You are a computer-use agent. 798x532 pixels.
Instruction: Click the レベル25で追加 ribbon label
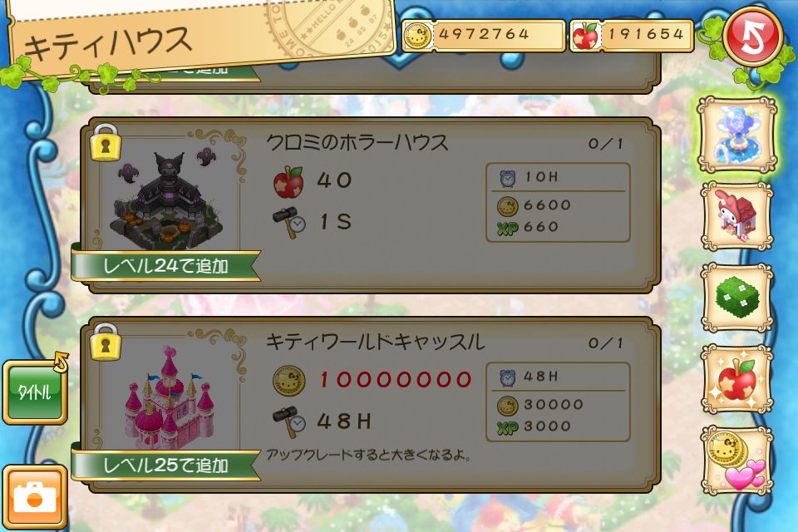pyautogui.click(x=166, y=465)
